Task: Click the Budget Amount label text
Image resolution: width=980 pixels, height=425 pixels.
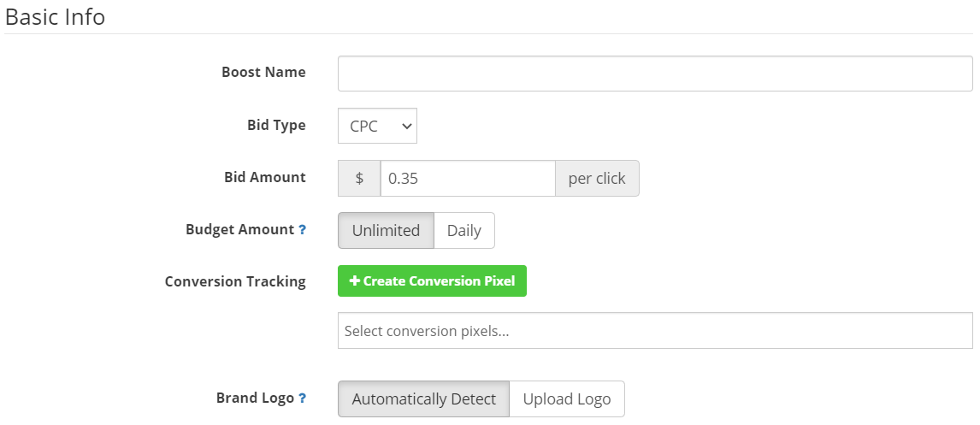Action: coord(239,230)
